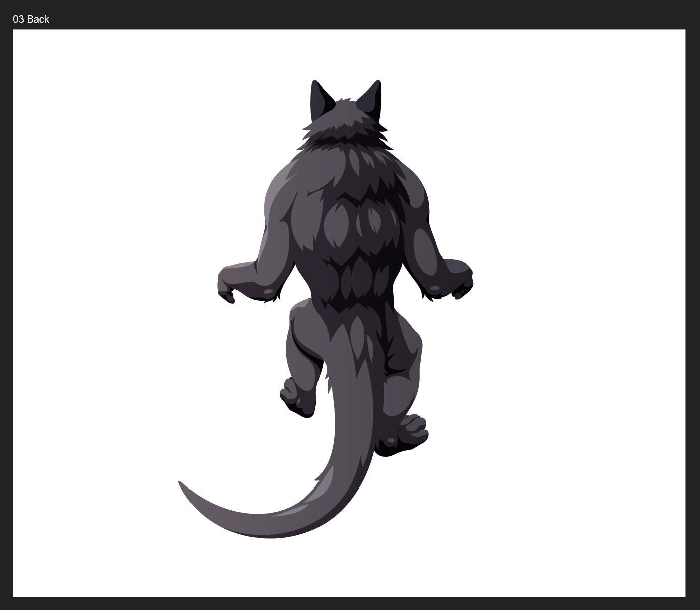Select the creature's raised left foot
Viewport: 700px width, 610px height.
pyautogui.click(x=297, y=398)
